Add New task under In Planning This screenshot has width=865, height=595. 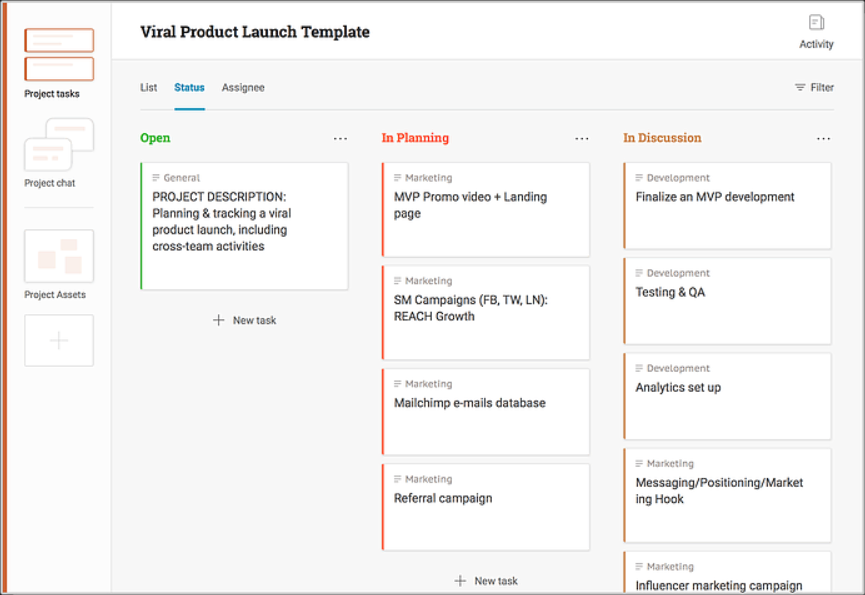[485, 581]
